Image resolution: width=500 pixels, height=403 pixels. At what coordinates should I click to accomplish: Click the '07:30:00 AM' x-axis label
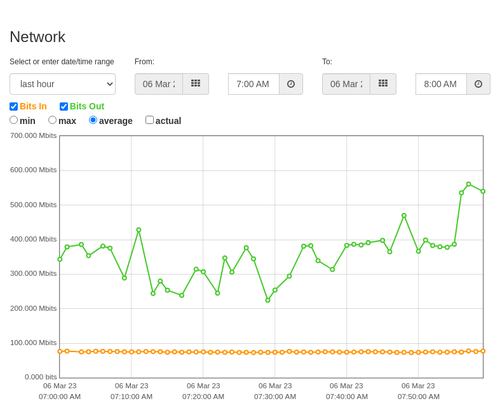(275, 396)
